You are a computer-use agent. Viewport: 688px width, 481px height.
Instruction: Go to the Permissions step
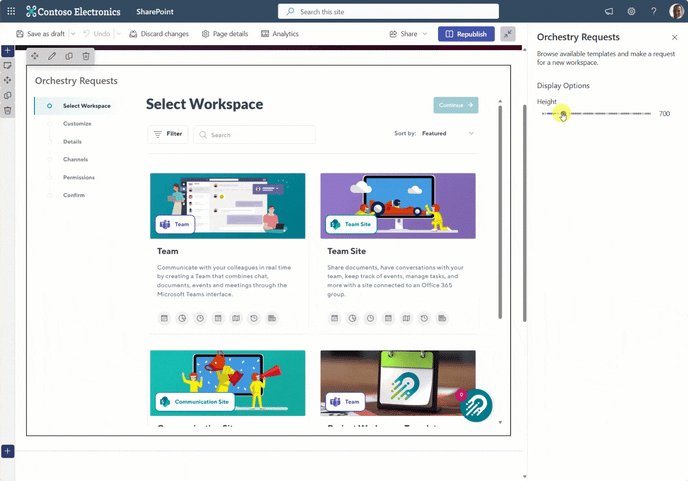[x=79, y=177]
